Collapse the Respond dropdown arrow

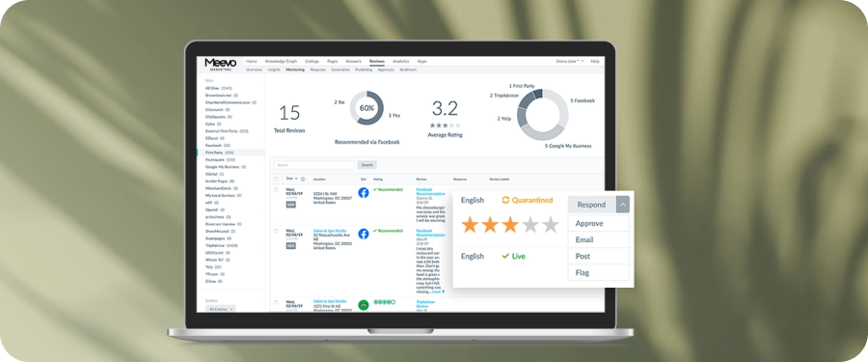click(623, 205)
